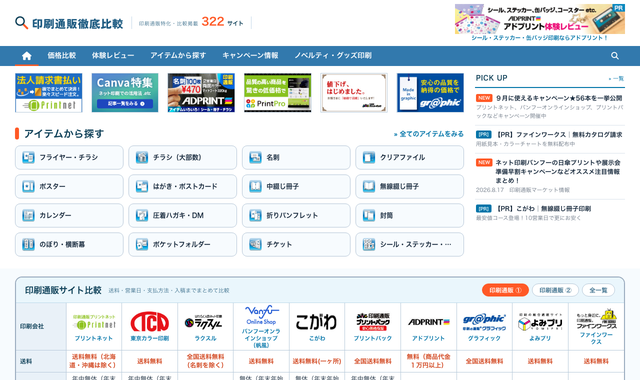Click 全てのアイテムをみる link
The width and height of the screenshot is (640, 380).
[x=429, y=134]
